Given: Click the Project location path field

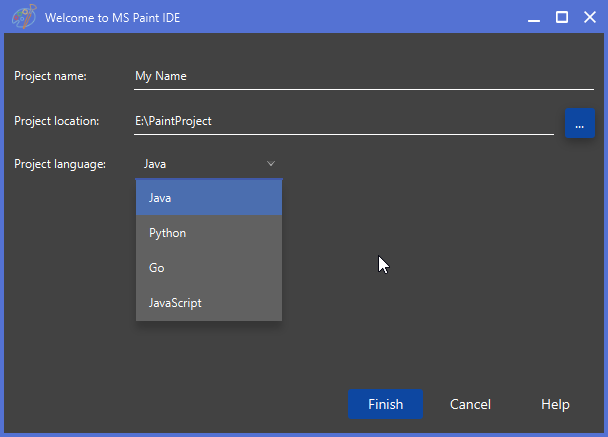Looking at the screenshot, I should pyautogui.click(x=344, y=122).
